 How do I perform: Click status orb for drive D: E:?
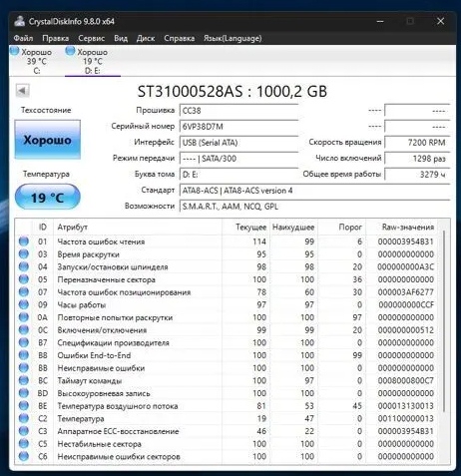click(x=70, y=51)
